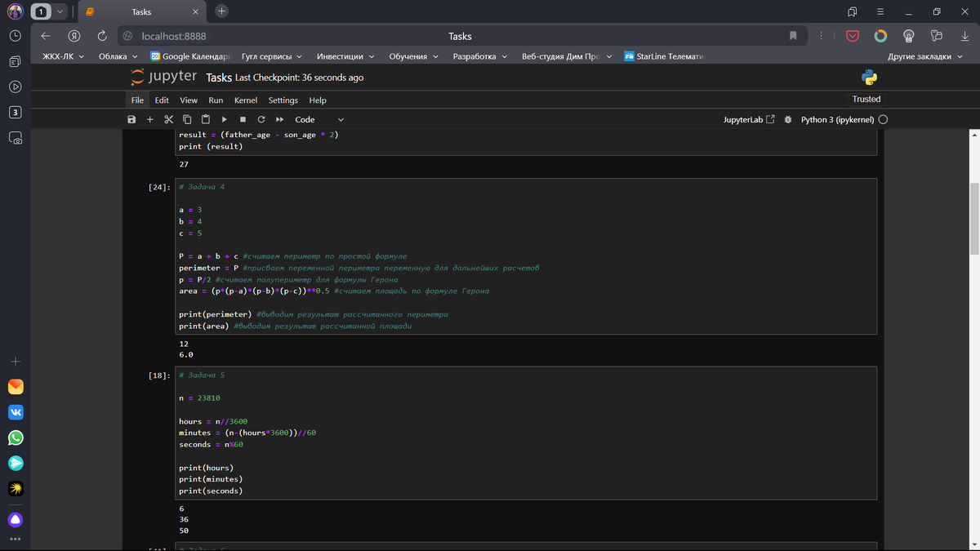Open notebook in JupyterLab link
980x551 pixels.
point(749,119)
